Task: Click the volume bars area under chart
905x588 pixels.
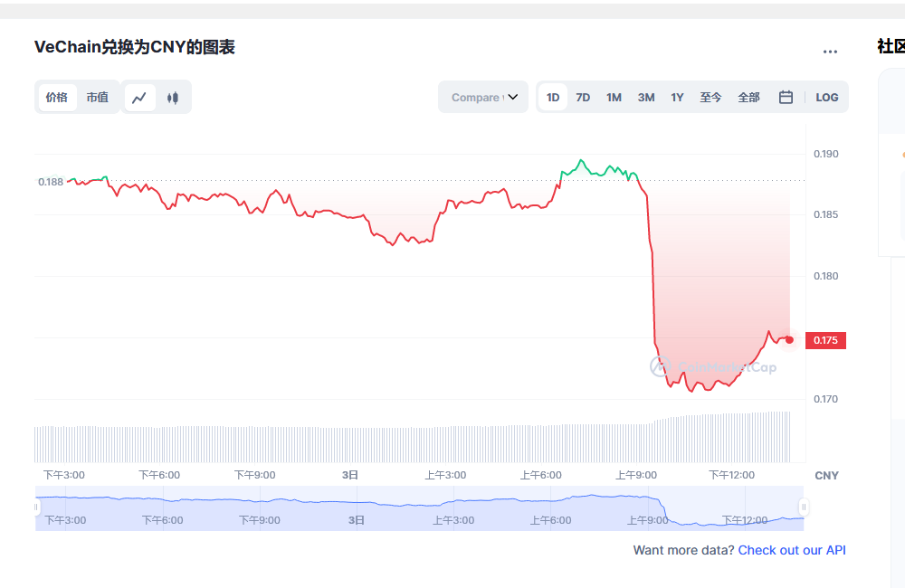Action: tap(412, 437)
